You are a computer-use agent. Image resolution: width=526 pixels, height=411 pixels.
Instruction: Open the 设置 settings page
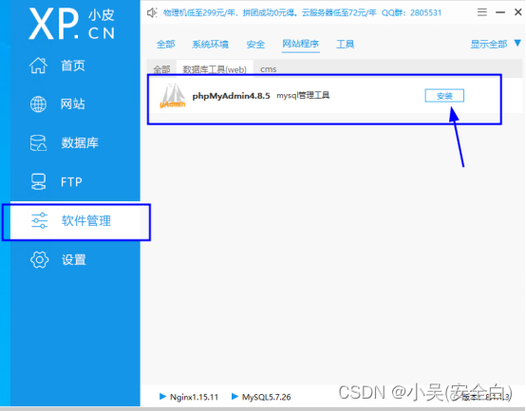[73, 260]
